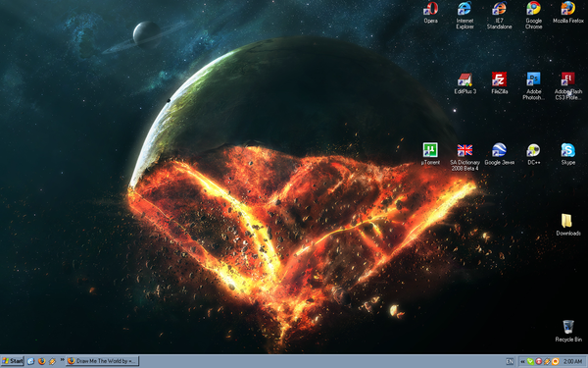Select the SA Dictionary 2008 Beta 4 icon
This screenshot has height=368, width=588.
465,157
